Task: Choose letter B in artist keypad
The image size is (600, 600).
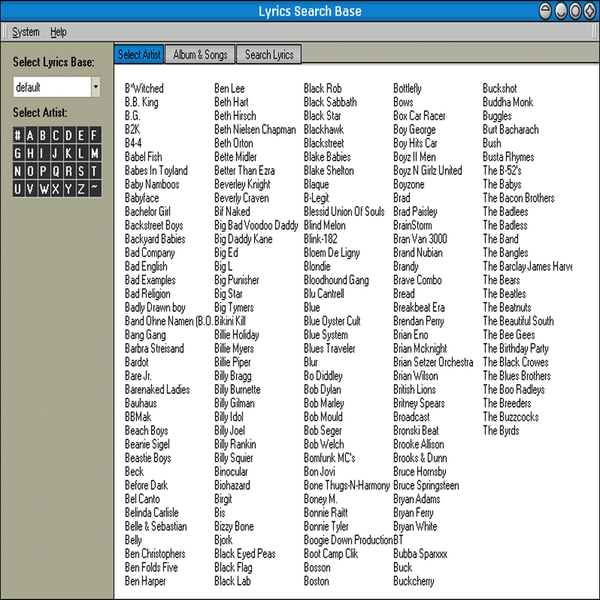Action: (x=43, y=135)
